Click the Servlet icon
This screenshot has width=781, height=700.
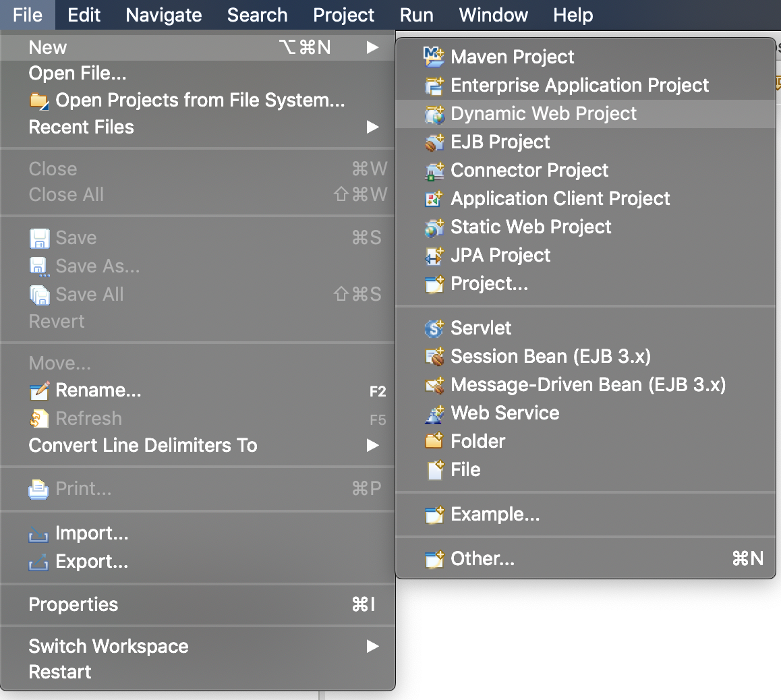(x=434, y=328)
